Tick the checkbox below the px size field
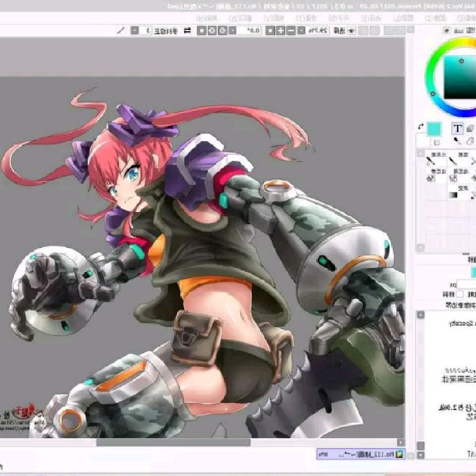 tap(460, 294)
